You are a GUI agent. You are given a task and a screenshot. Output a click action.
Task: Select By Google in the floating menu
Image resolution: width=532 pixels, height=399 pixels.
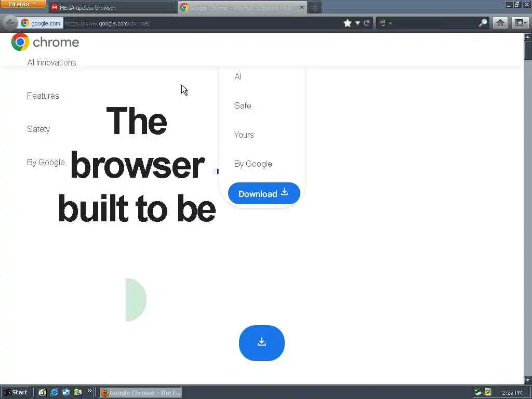point(253,164)
